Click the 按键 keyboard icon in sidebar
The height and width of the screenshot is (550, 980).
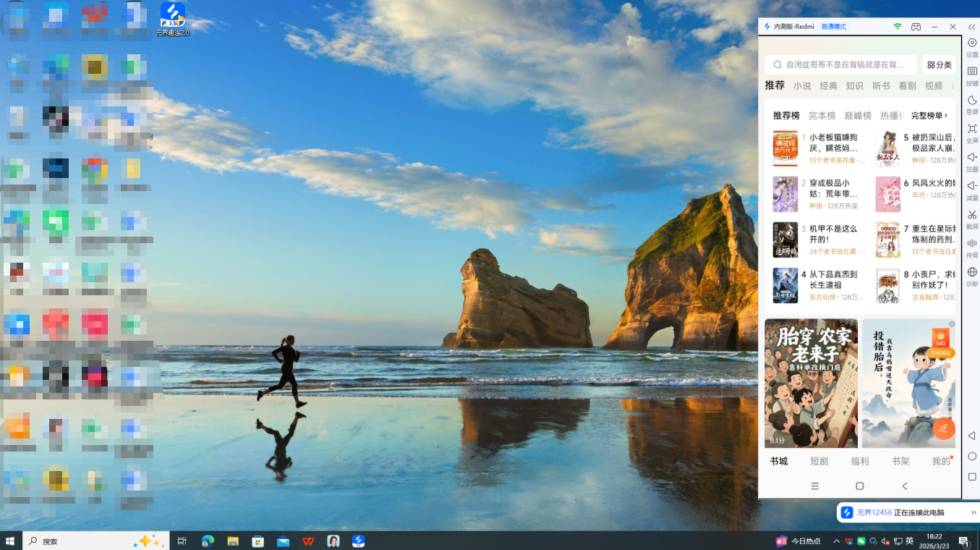point(972,72)
